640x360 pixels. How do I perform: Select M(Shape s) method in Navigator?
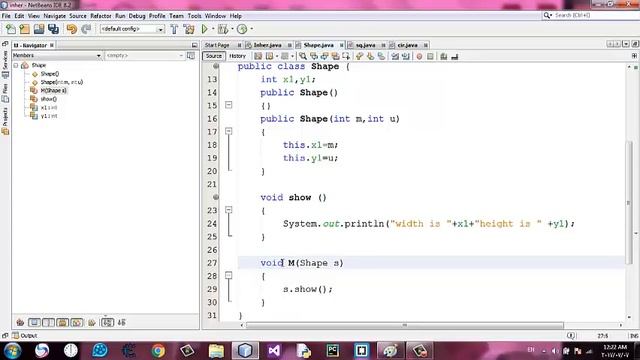click(x=53, y=91)
